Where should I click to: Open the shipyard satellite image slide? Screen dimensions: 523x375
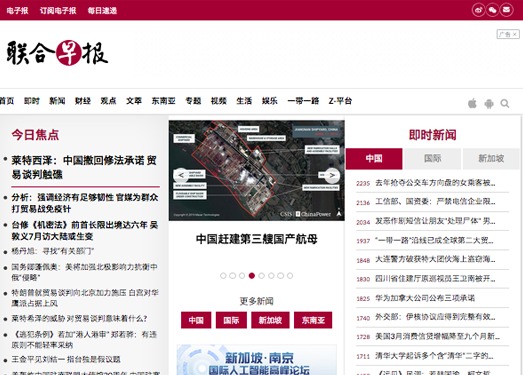coord(256,170)
